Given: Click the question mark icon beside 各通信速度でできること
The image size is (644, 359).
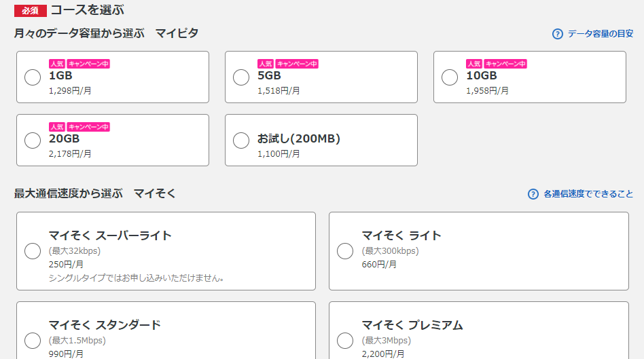Looking at the screenshot, I should pyautogui.click(x=533, y=194).
